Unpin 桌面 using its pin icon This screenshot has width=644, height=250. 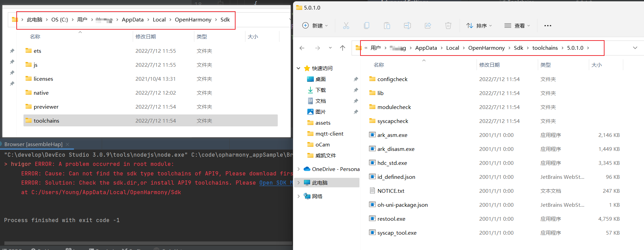coord(356,79)
